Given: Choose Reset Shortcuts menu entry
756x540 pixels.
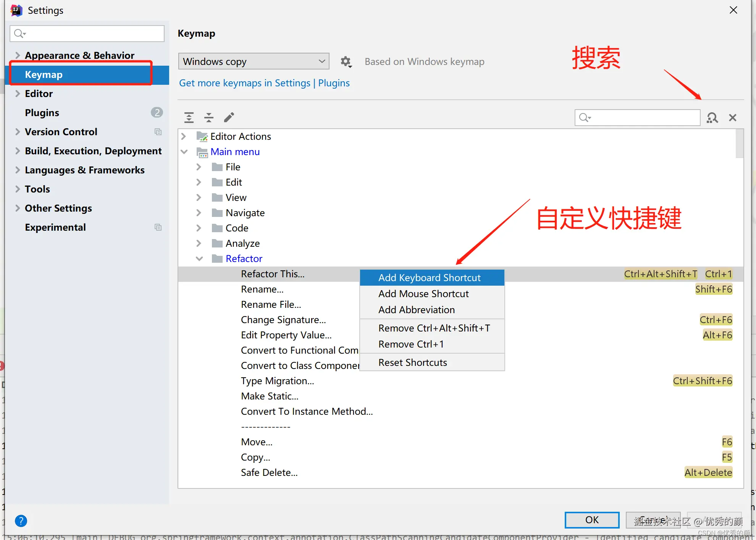Looking at the screenshot, I should (412, 362).
